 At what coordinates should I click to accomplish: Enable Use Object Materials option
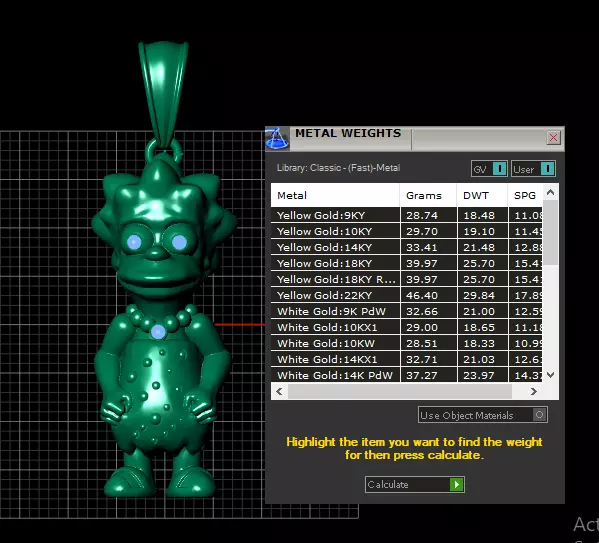click(x=539, y=415)
